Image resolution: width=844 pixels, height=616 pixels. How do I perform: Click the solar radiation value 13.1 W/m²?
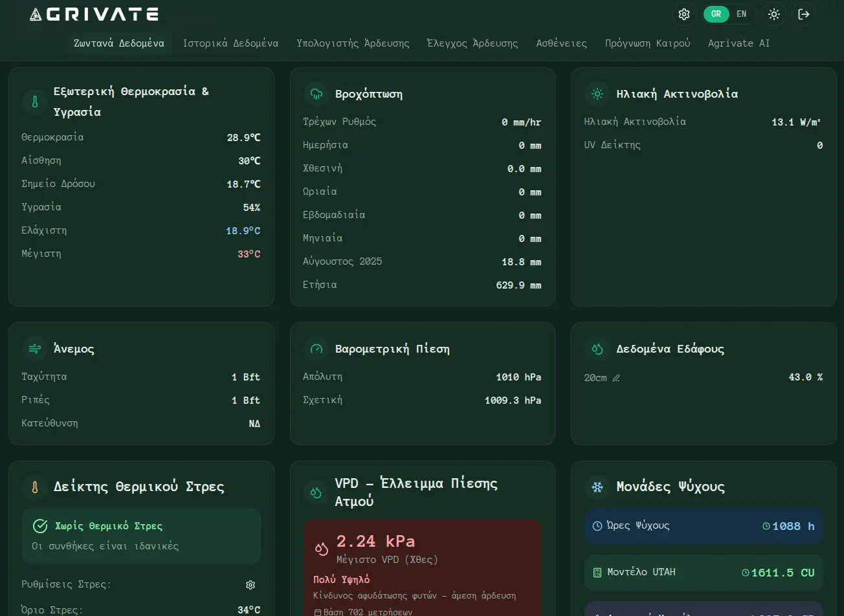pos(797,122)
